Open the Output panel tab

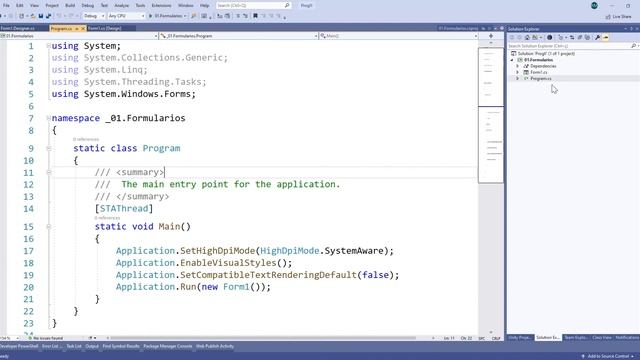pos(92,347)
